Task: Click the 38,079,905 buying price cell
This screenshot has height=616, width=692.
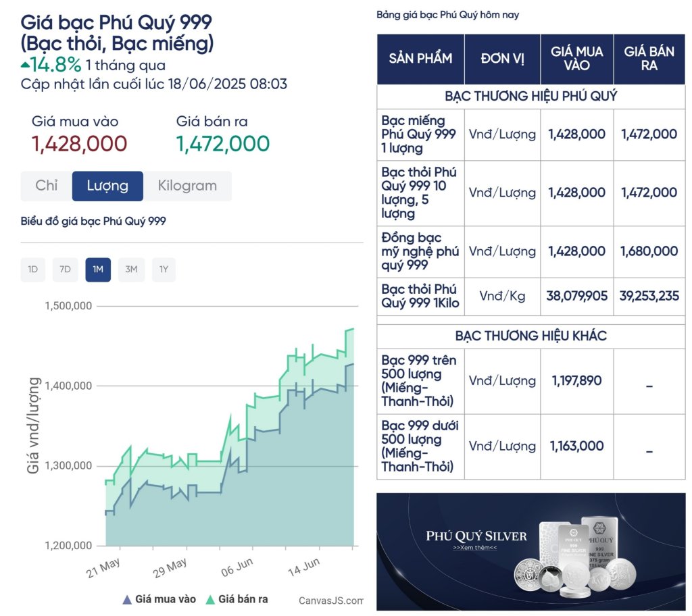Action: tap(577, 297)
